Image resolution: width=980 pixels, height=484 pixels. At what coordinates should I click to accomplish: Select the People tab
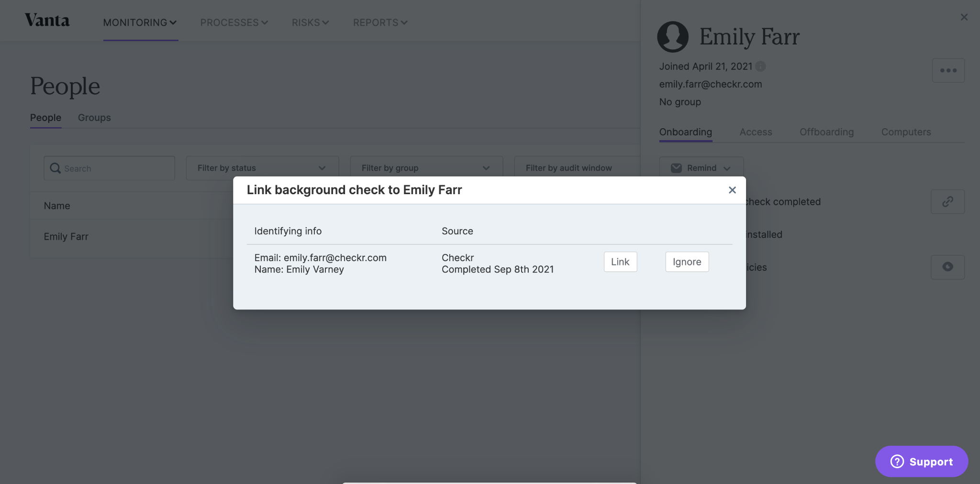point(45,118)
